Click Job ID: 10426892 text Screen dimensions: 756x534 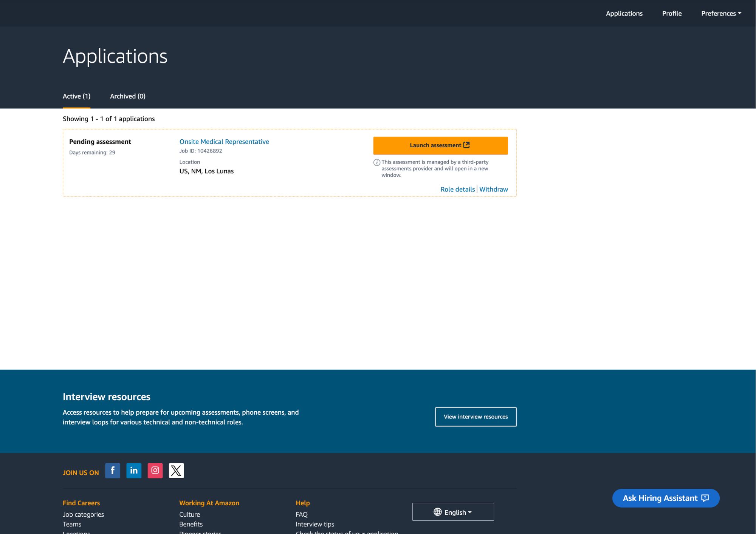point(201,151)
